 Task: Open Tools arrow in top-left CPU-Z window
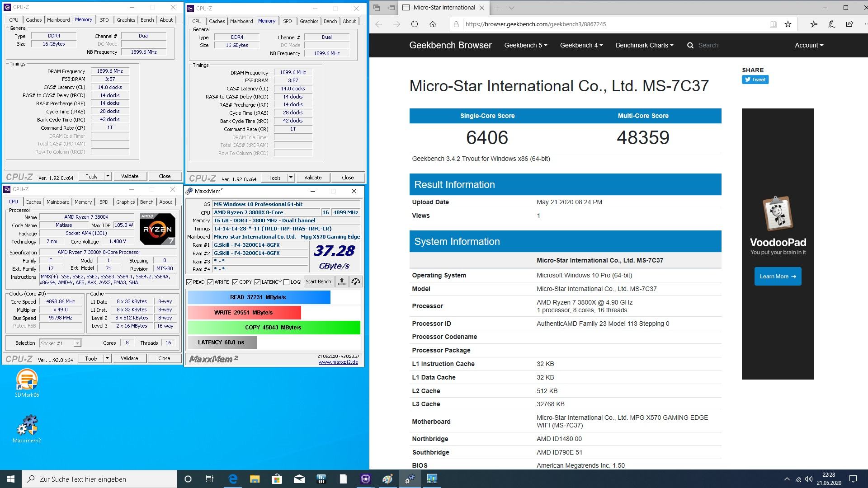[x=108, y=176]
